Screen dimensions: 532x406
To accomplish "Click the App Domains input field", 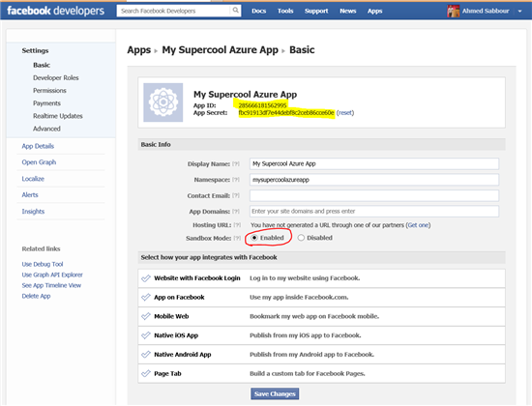I will pyautogui.click(x=374, y=212).
